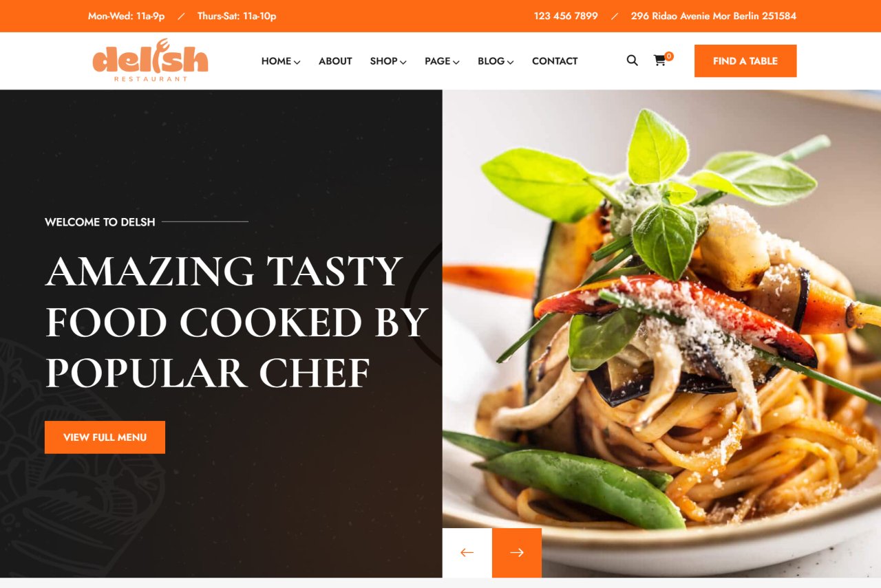Click the Find a Table button
Screen dimensions: 881x588
tap(745, 61)
